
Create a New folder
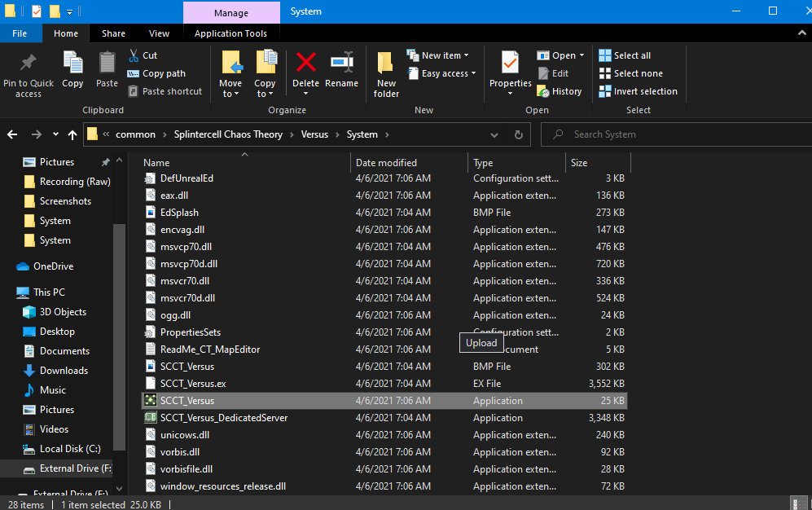tap(386, 73)
